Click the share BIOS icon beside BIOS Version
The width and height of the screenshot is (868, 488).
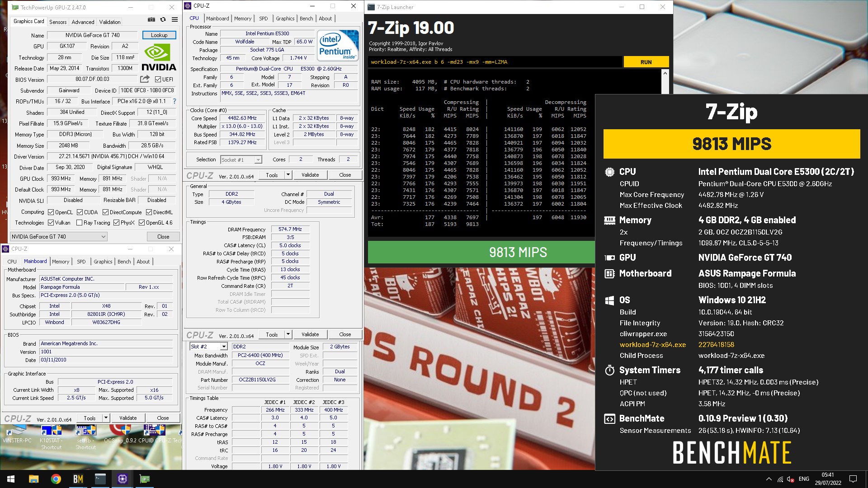tap(145, 79)
